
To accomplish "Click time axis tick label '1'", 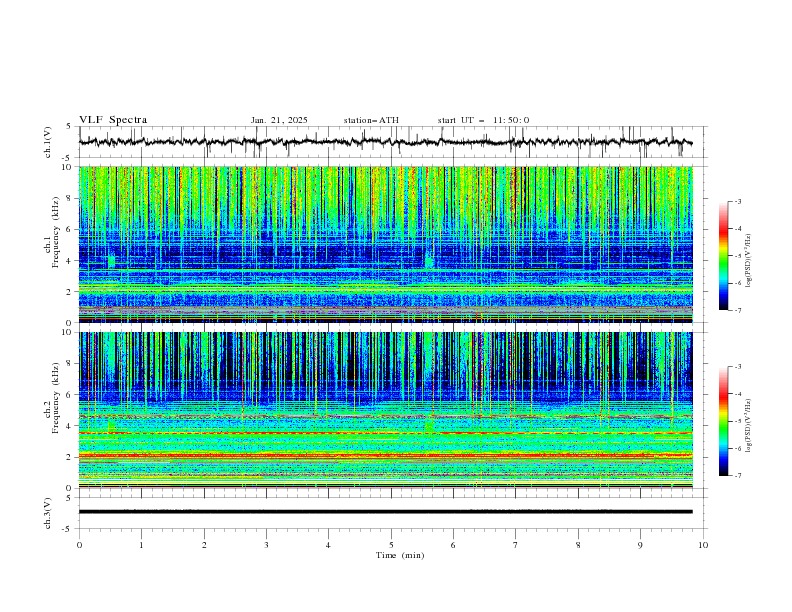I will pyautogui.click(x=141, y=545).
